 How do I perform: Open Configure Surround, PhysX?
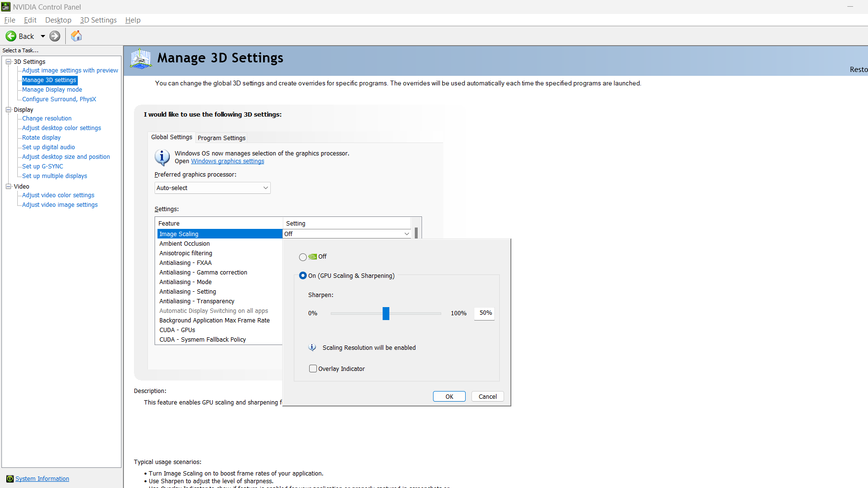[x=59, y=99]
